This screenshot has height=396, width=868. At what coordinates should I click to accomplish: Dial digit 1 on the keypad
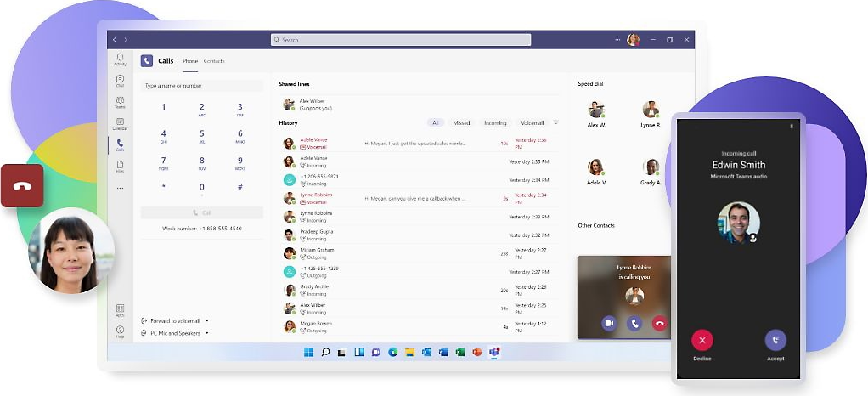pos(163,108)
